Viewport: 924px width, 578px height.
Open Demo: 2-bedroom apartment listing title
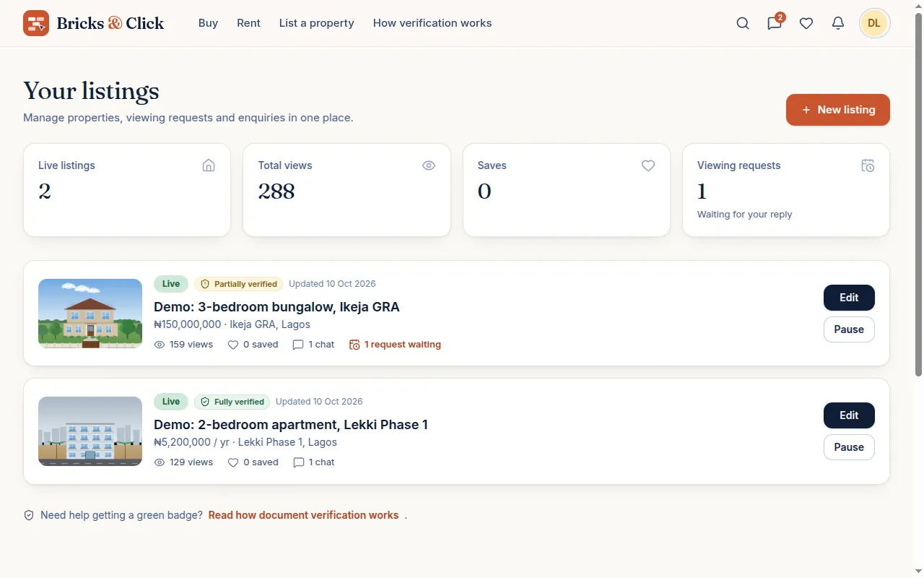pyautogui.click(x=291, y=424)
